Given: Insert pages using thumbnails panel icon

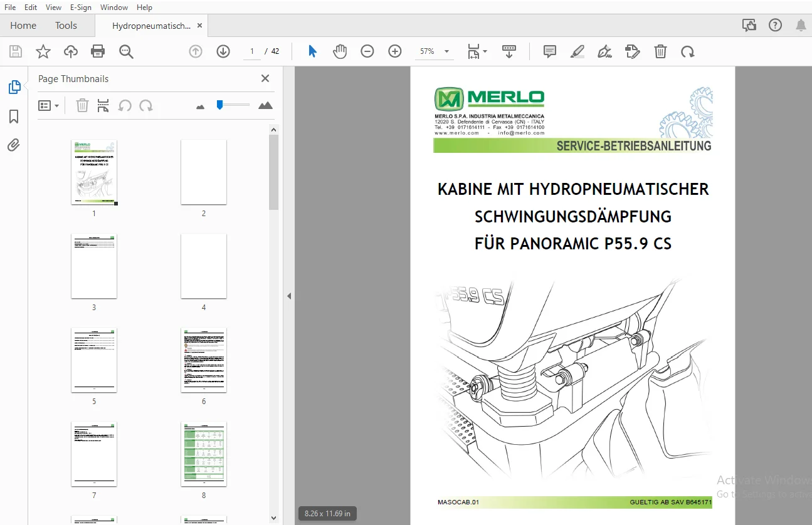Looking at the screenshot, I should [x=103, y=105].
